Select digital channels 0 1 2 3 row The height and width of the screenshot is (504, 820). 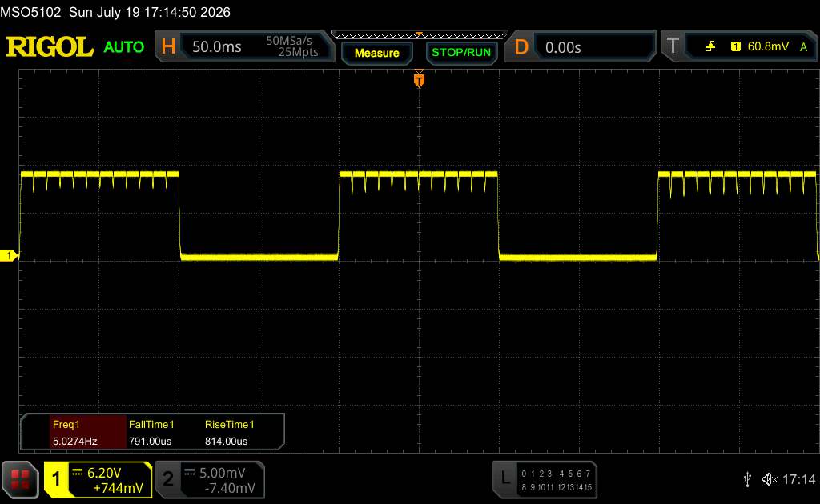pos(537,474)
